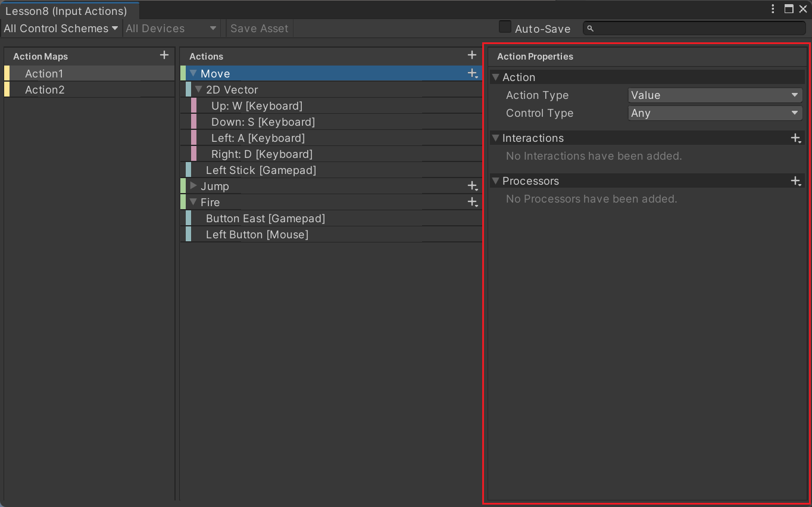Open the All Control Schemes dropdown
The width and height of the screenshot is (812, 507).
click(x=60, y=28)
